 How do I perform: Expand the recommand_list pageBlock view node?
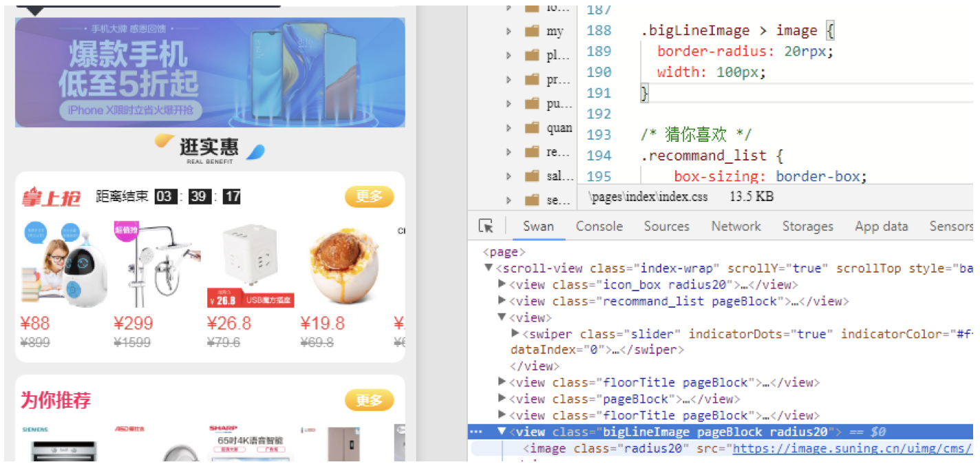click(502, 301)
